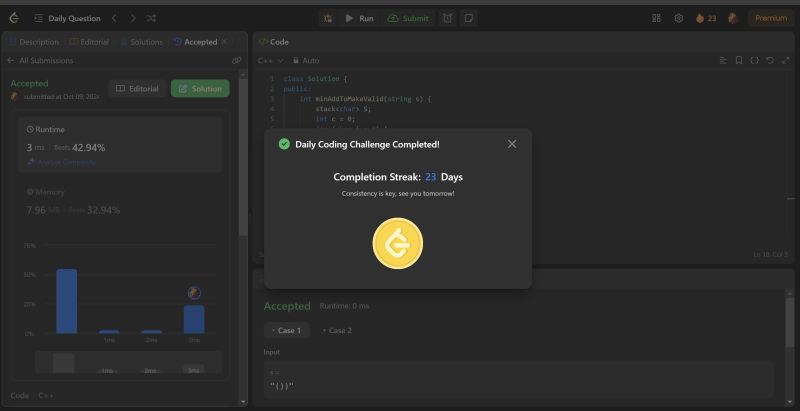Click the debugger bug icon
This screenshot has height=411, width=800.
coord(328,18)
